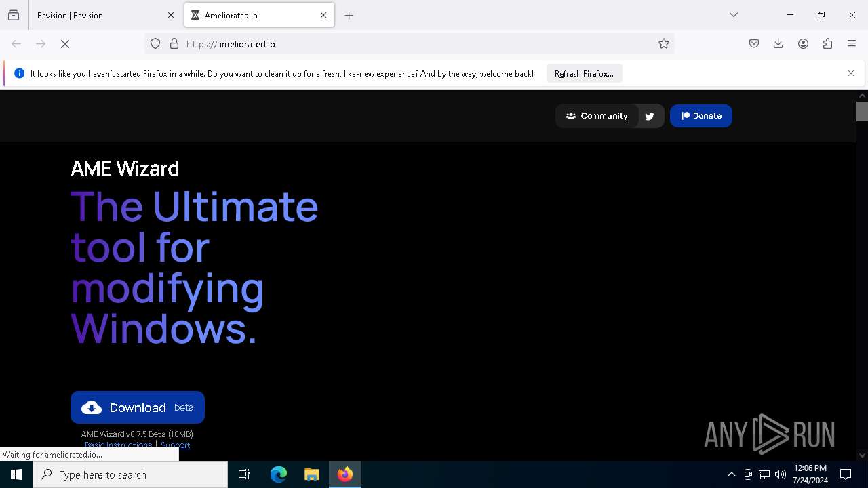Open the volume speaker tray icon
The width and height of the screenshot is (868, 488).
click(781, 474)
